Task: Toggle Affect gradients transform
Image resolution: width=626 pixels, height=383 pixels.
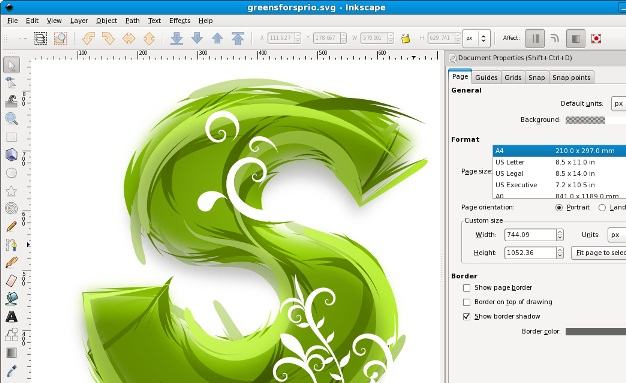Action: pos(576,38)
